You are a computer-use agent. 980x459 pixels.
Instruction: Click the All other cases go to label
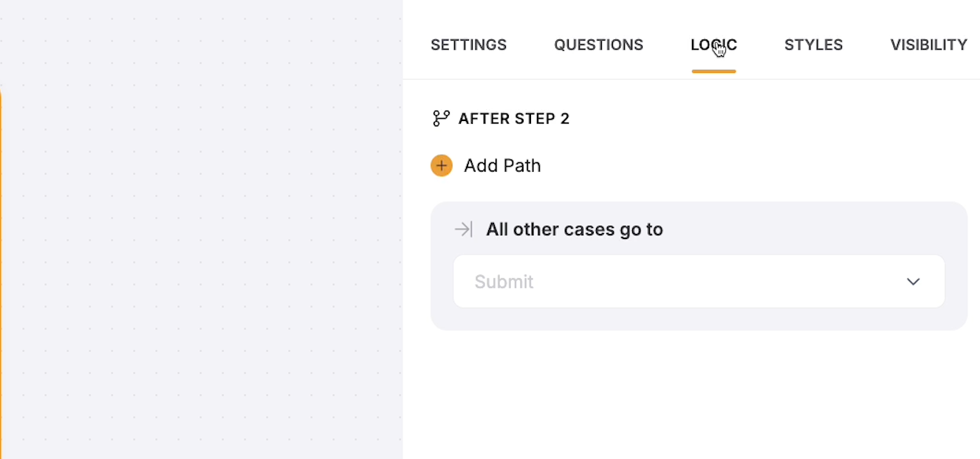574,229
